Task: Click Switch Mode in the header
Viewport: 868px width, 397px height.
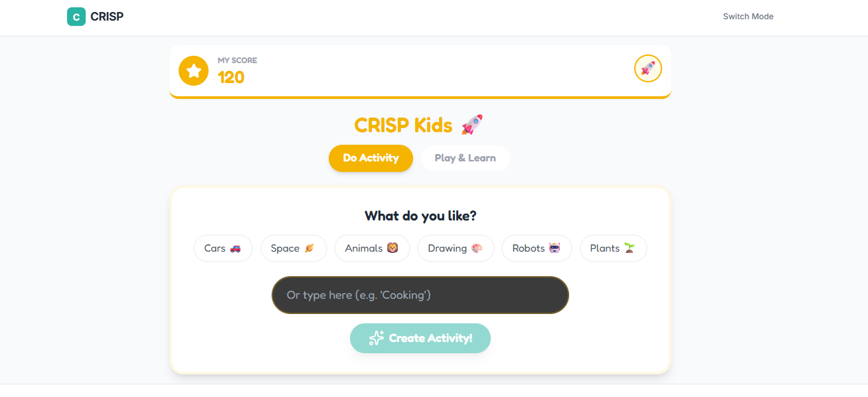Action: click(x=748, y=17)
